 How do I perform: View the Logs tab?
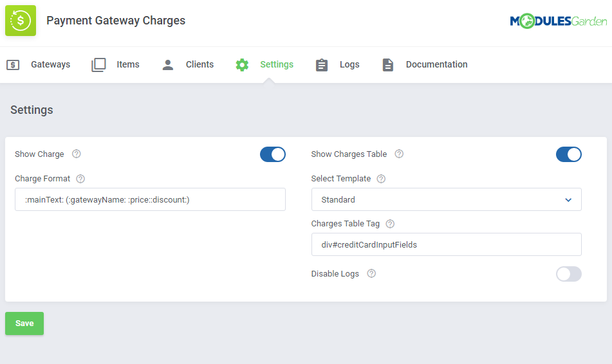(337, 65)
